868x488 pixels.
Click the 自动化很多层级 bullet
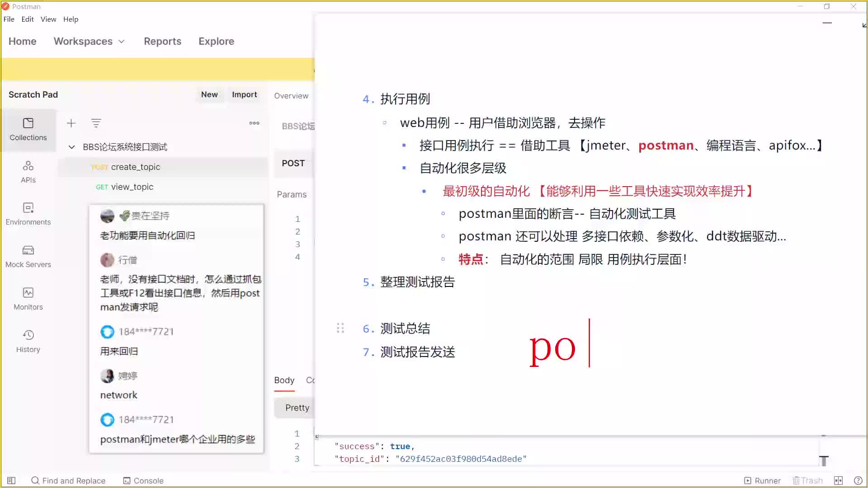pos(462,168)
